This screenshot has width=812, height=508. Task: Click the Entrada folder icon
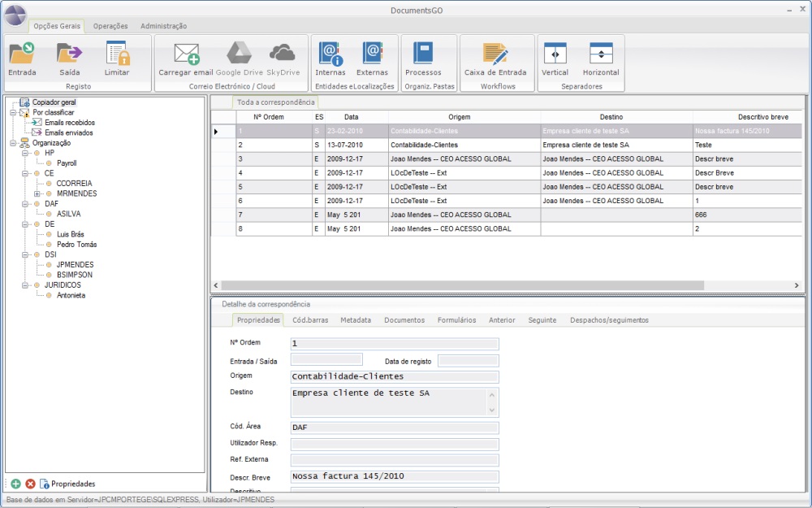click(22, 54)
